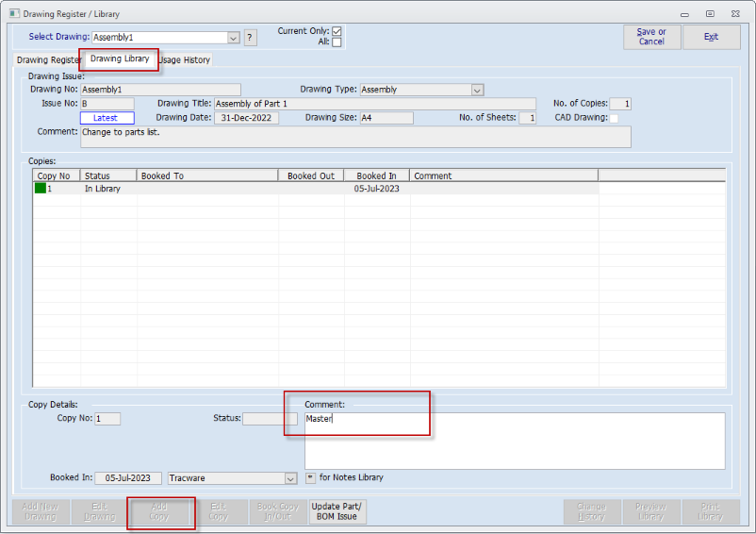Click the Exit button
756x534 pixels.
(x=711, y=37)
